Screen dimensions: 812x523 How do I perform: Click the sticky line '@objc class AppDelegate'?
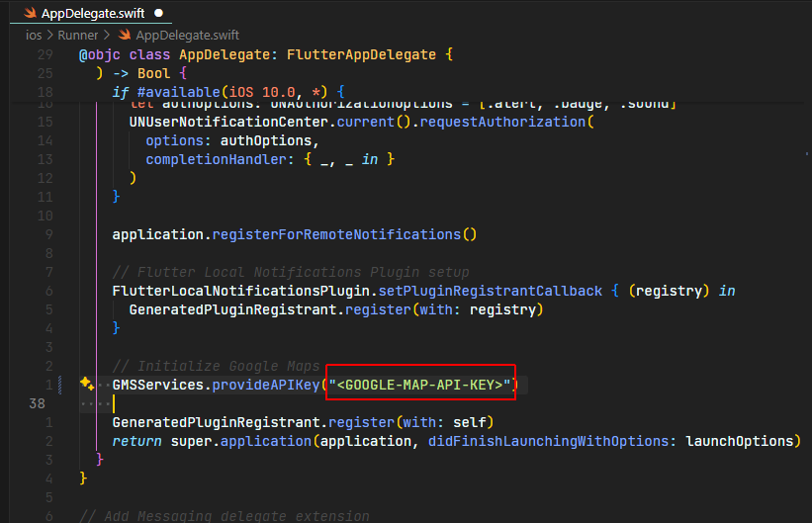266,54
